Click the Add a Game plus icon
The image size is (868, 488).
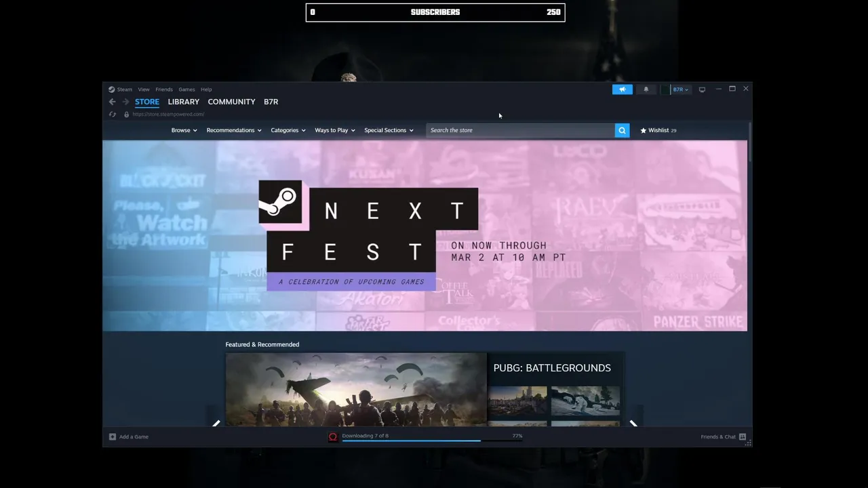coord(113,436)
